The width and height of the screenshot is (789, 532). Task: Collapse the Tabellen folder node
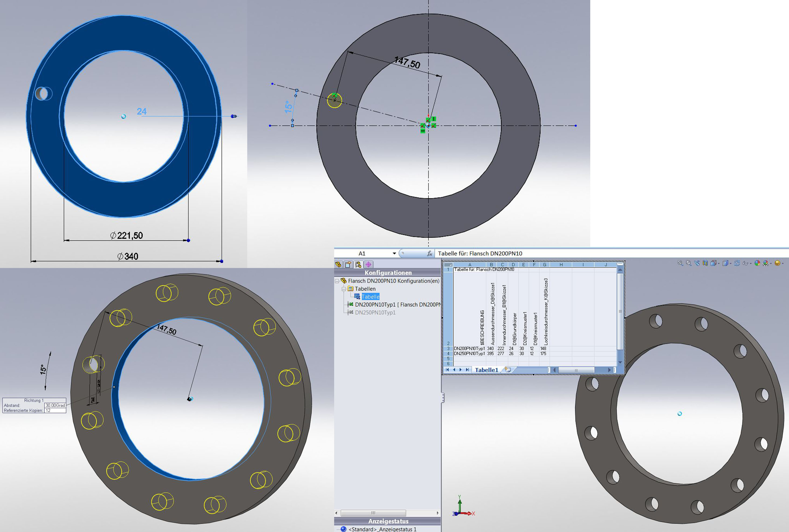(344, 289)
